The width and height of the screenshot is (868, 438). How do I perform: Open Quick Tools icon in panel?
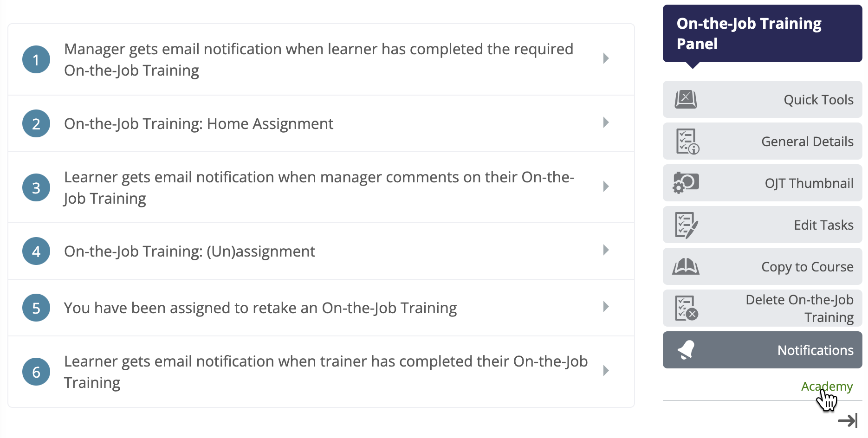(686, 99)
